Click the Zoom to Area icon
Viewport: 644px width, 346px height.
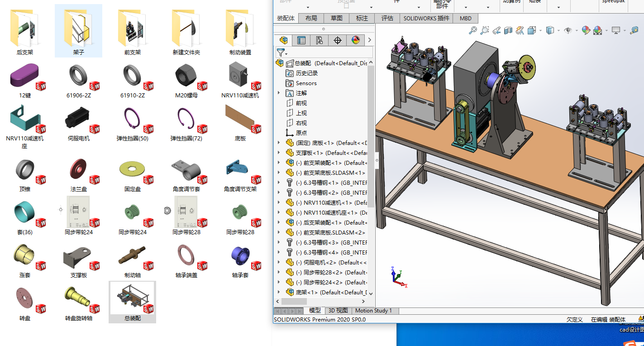[484, 30]
